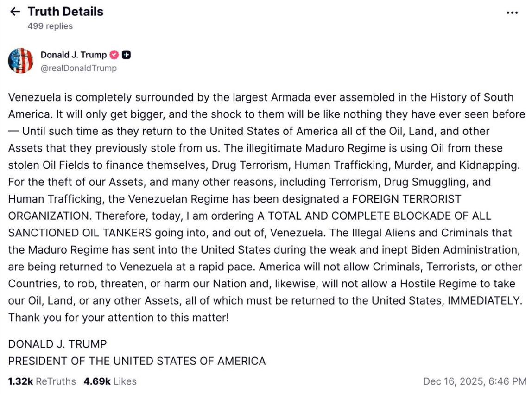
Task: Open the profile avatar picture
Action: 21,61
